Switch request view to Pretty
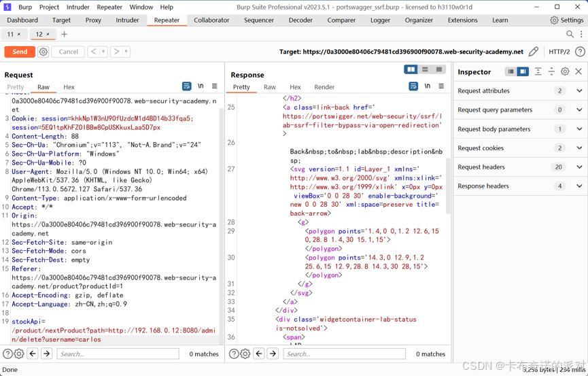 (x=16, y=87)
